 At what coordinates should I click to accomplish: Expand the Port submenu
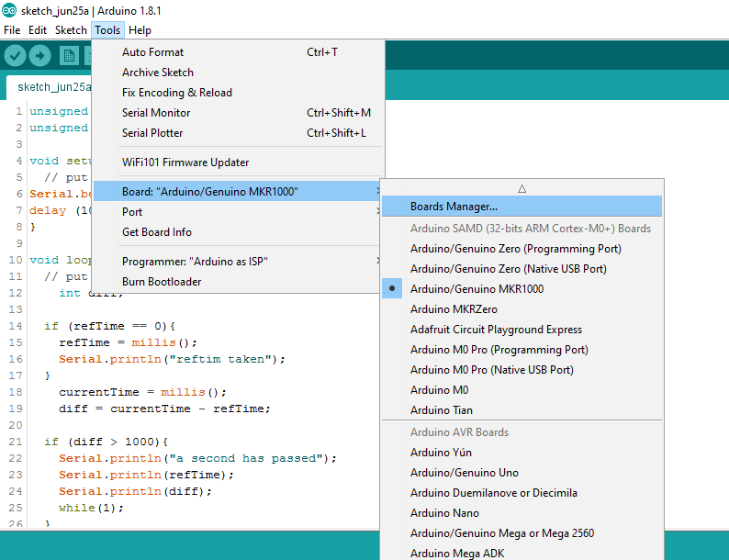377,212
